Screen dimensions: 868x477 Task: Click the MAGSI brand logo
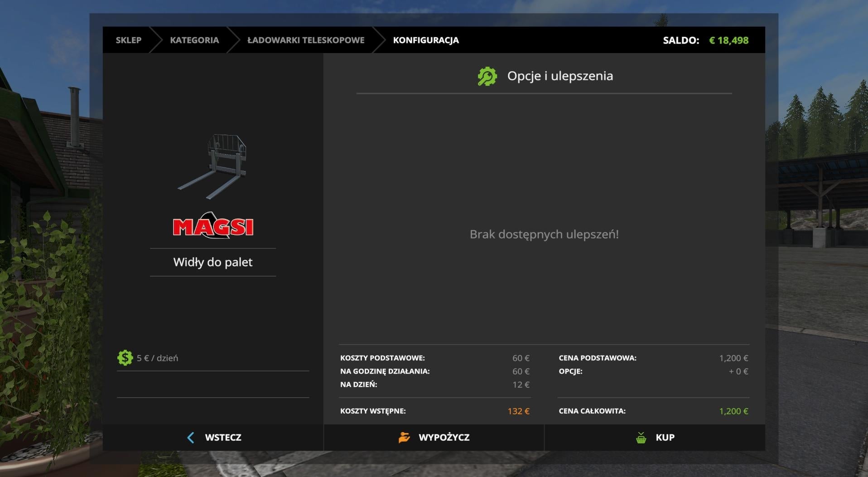213,225
